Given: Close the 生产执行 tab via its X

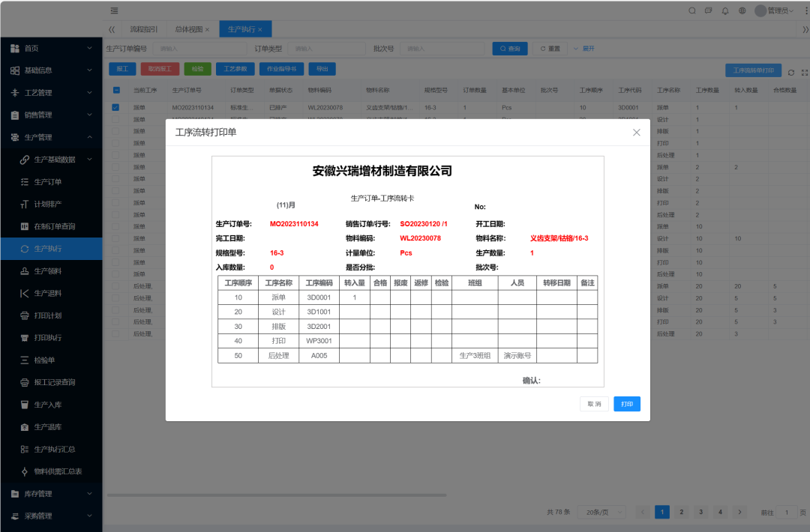Looking at the screenshot, I should coord(260,30).
